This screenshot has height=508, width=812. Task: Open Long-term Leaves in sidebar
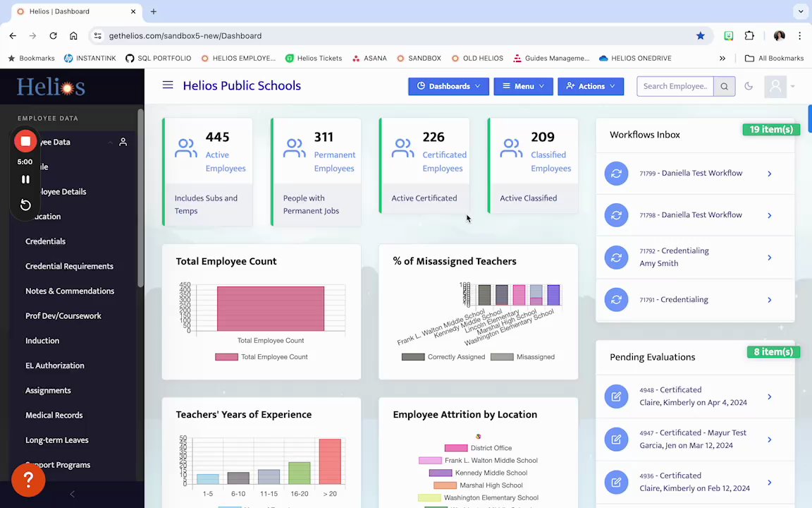(57, 440)
